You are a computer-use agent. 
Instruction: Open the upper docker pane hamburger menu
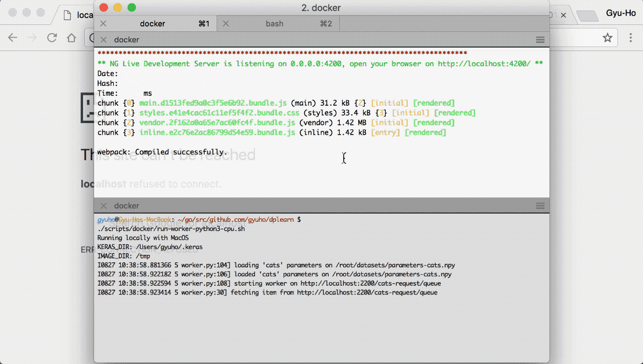pos(540,39)
